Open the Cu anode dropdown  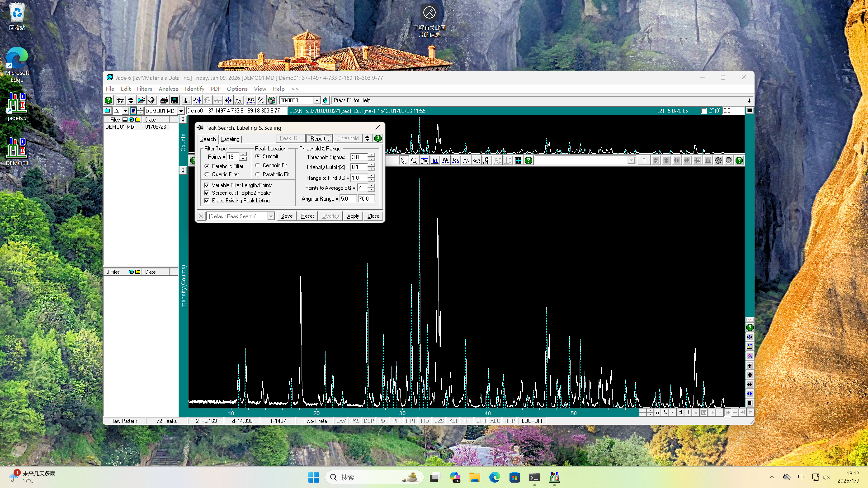pos(125,111)
